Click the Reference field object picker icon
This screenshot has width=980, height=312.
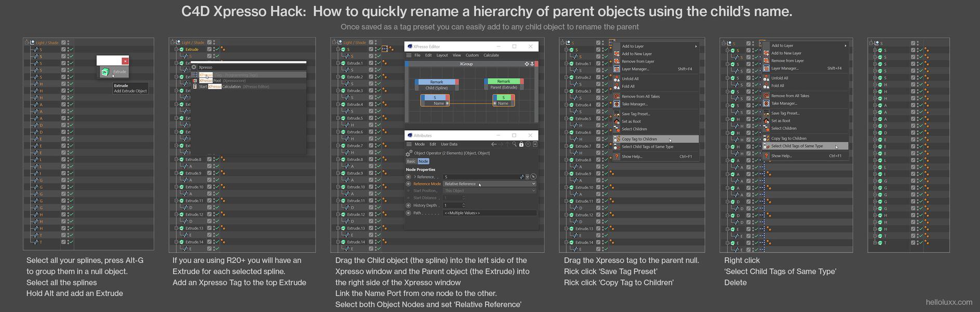(x=533, y=177)
